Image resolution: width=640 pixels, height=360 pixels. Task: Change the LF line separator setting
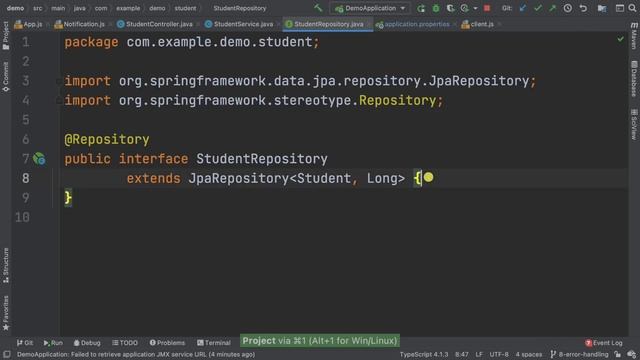coord(479,355)
